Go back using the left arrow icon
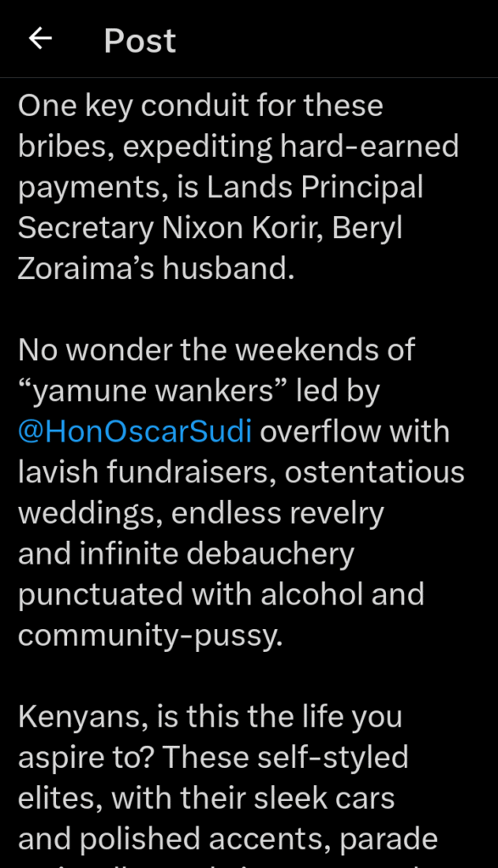498x868 pixels. (41, 39)
